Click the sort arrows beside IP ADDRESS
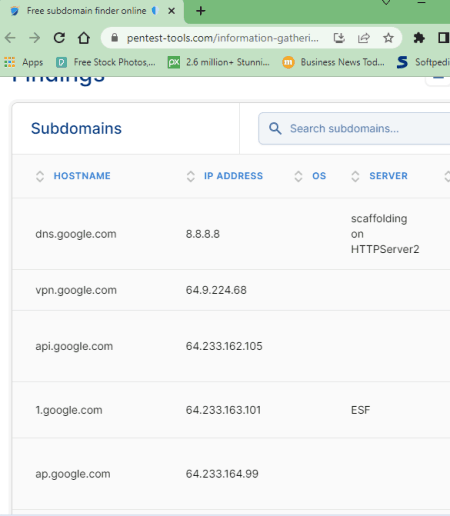Viewport: 450px width, 516px height. tap(190, 176)
